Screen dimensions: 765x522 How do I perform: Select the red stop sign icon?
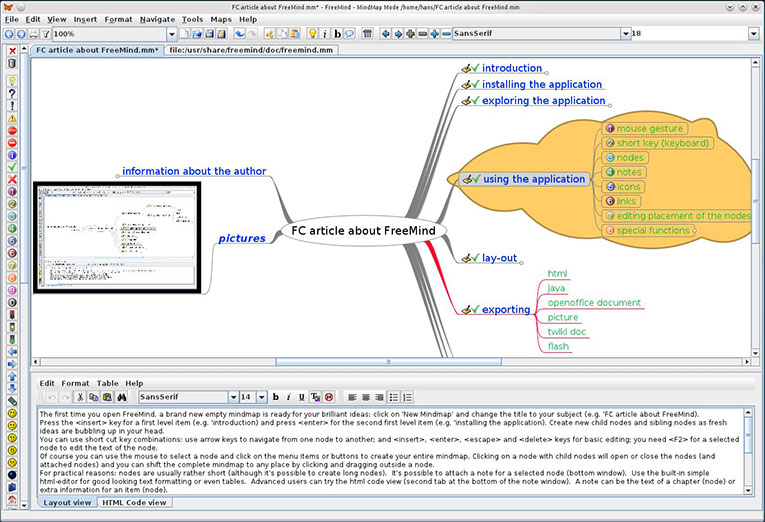pyautogui.click(x=13, y=130)
